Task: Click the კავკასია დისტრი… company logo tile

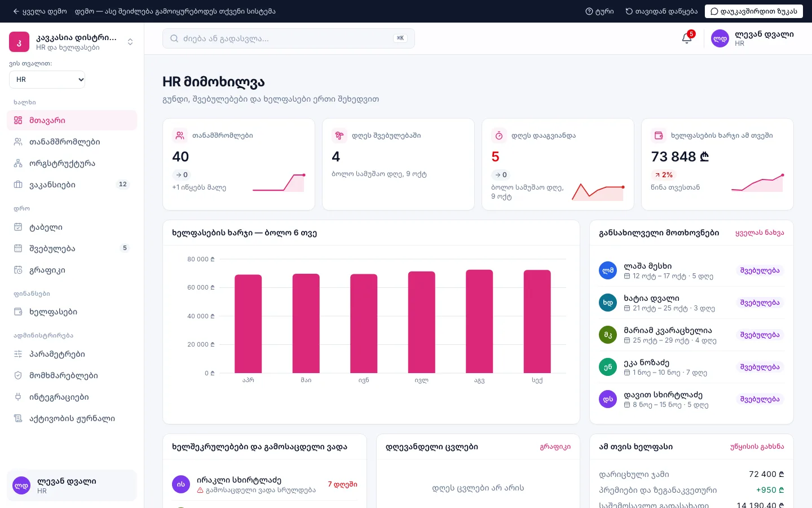Action: (19, 42)
